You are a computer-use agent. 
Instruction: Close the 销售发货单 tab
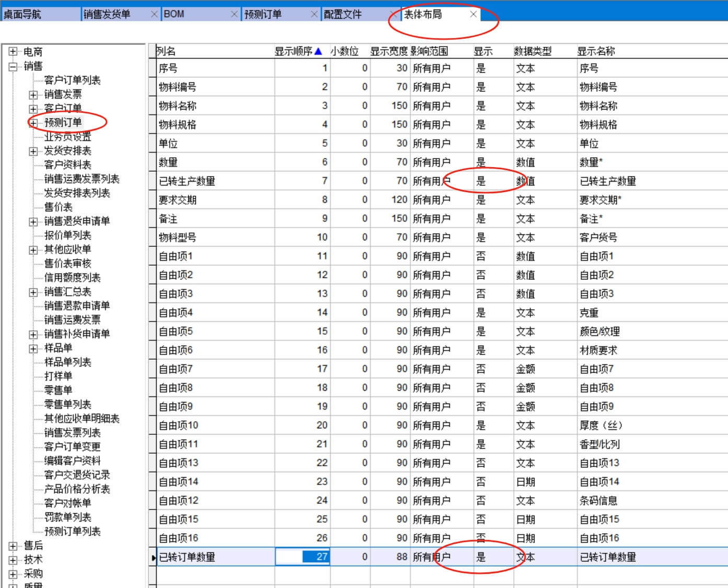tap(154, 14)
